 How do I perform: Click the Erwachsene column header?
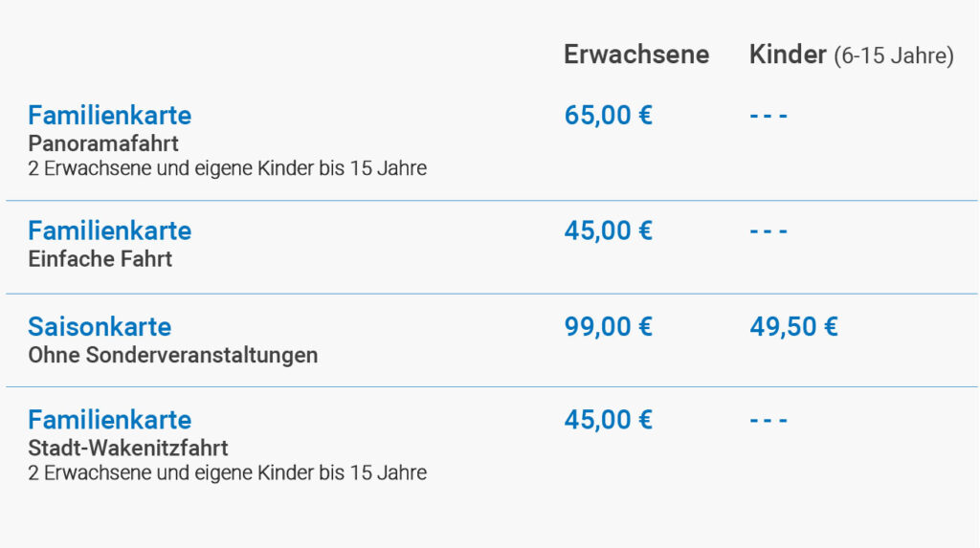click(636, 55)
